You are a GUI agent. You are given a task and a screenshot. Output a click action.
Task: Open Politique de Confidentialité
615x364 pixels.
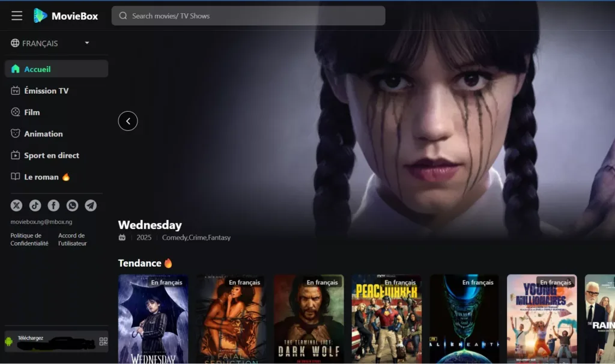click(28, 239)
